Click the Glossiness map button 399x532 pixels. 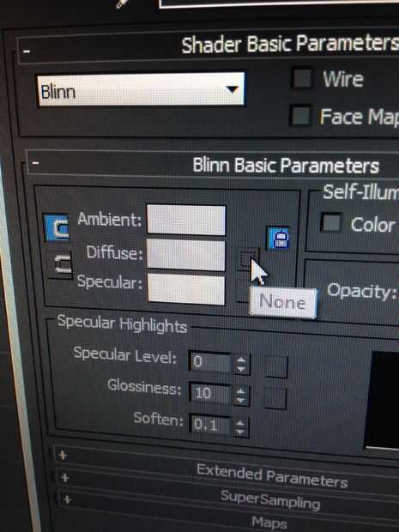tap(275, 398)
